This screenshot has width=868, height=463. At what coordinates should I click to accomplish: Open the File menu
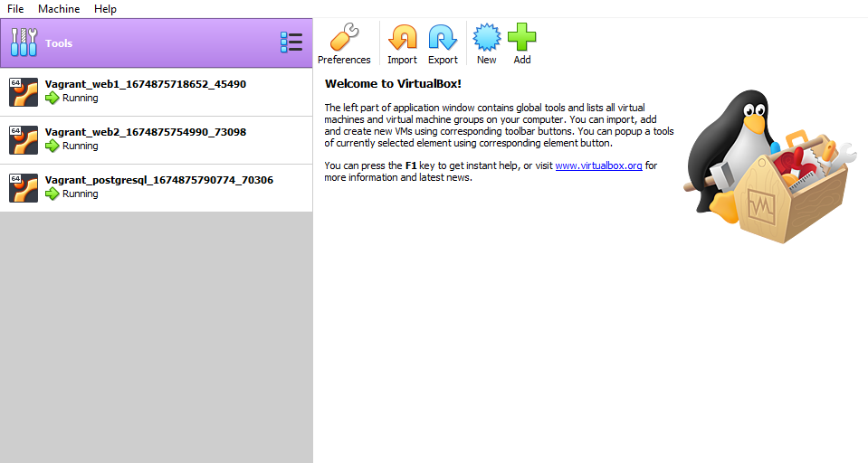(x=15, y=9)
